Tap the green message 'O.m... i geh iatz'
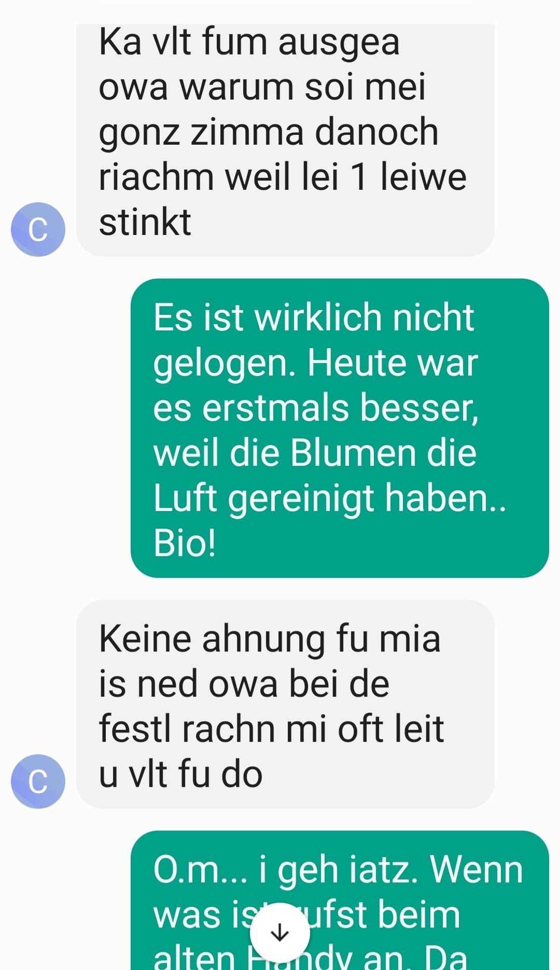The height and width of the screenshot is (970, 560). [x=340, y=900]
